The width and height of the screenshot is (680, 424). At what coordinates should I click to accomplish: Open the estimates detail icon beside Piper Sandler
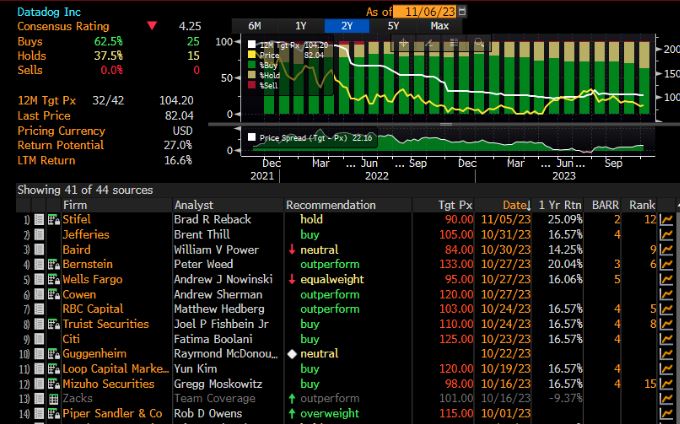click(x=54, y=414)
